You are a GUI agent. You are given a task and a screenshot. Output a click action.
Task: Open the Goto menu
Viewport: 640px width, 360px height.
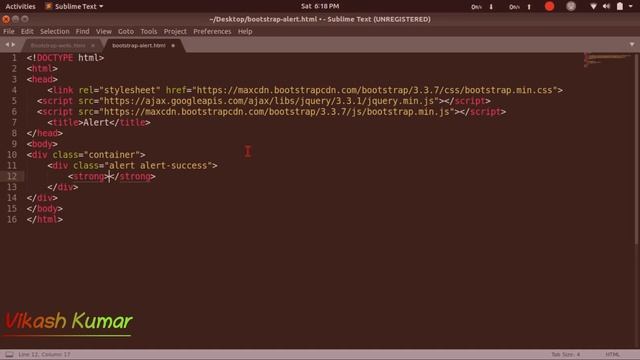coord(126,31)
